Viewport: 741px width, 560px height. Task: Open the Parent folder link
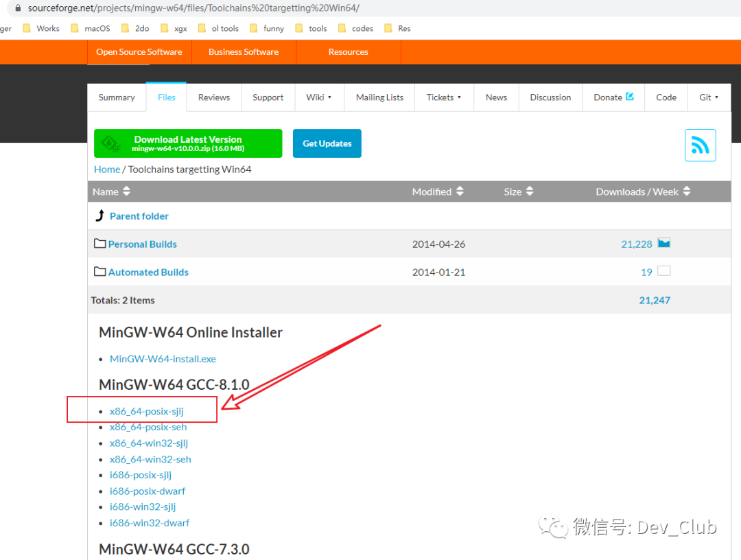[x=139, y=216]
